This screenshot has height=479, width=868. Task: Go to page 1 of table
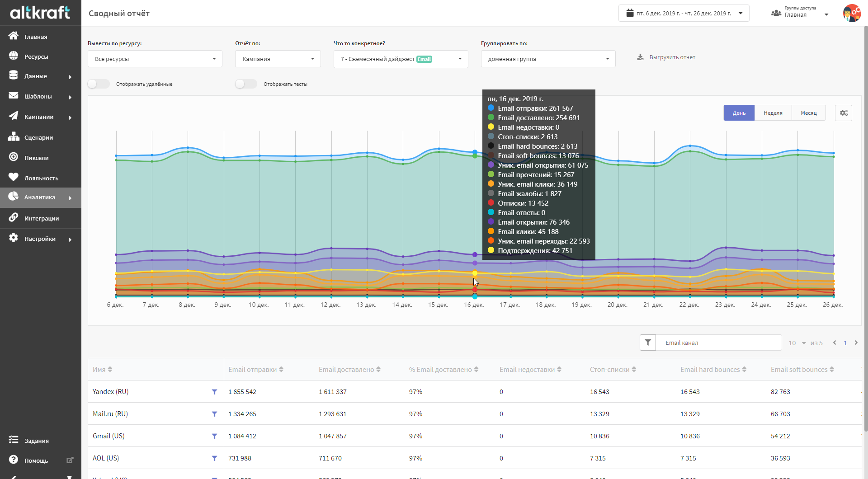coord(845,343)
